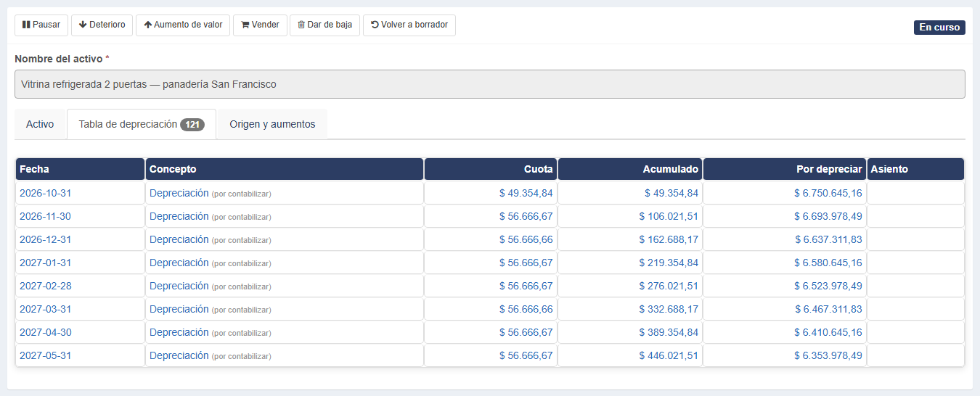Image resolution: width=980 pixels, height=396 pixels.
Task: Click the cuota $ 49.354,84
Action: pyautogui.click(x=526, y=193)
